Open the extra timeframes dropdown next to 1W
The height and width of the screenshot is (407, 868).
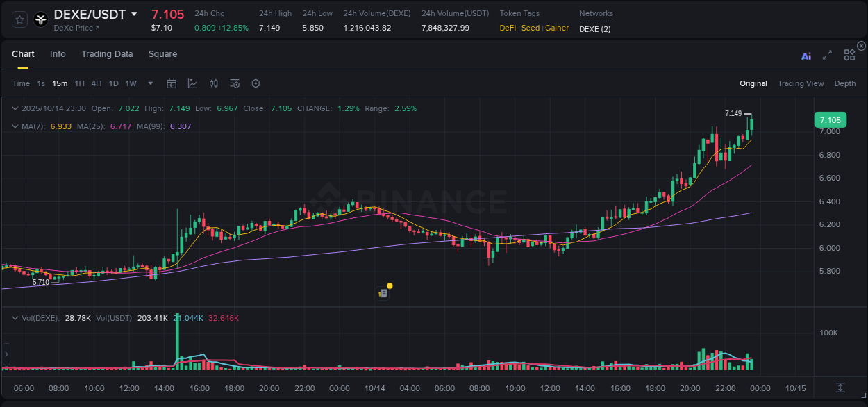click(x=149, y=83)
